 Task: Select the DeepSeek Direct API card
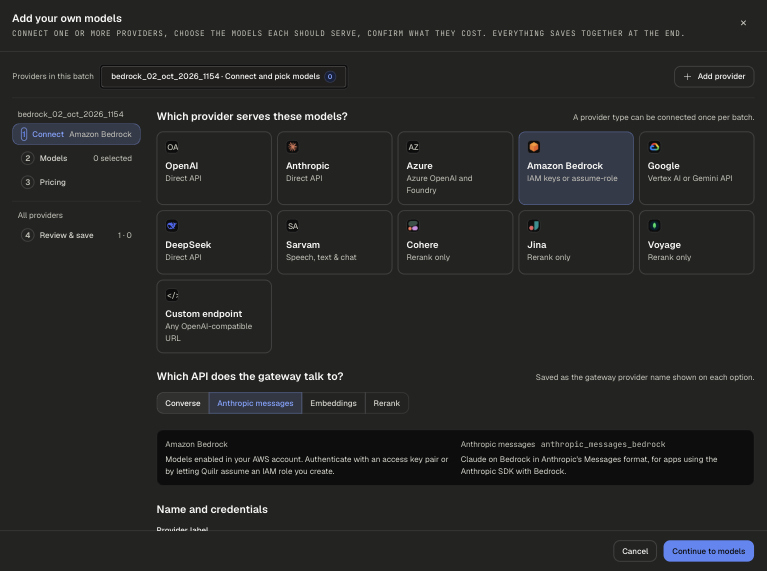click(214, 242)
